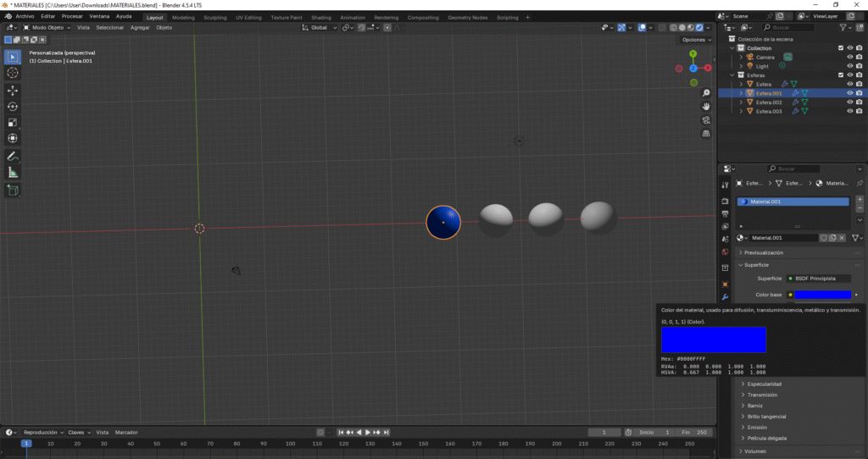Viewport: 868px width, 459px height.
Task: Pick the Annotate pencil tool
Action: pos(13,157)
